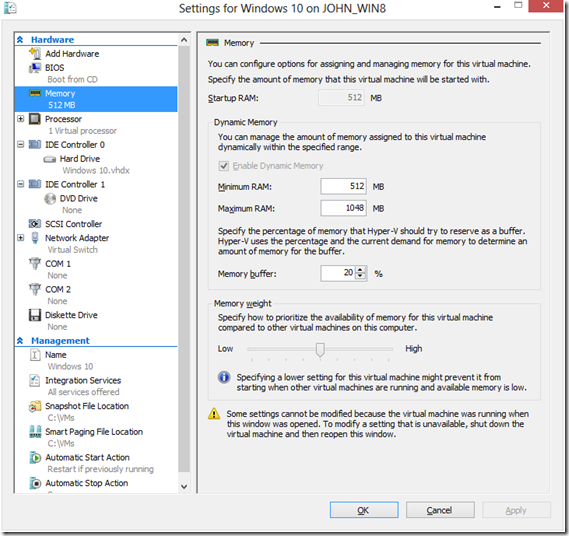Click the Automatic Stop Action icon

pyautogui.click(x=35, y=483)
